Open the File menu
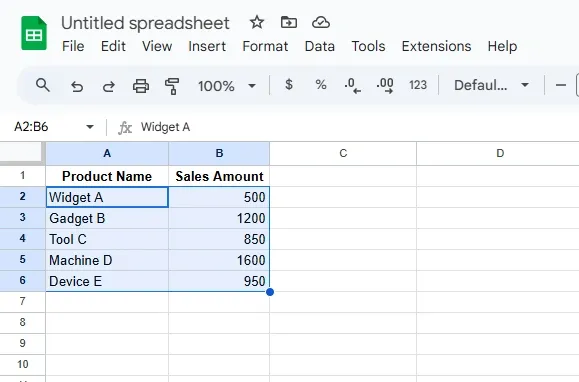The height and width of the screenshot is (382, 579). point(73,46)
